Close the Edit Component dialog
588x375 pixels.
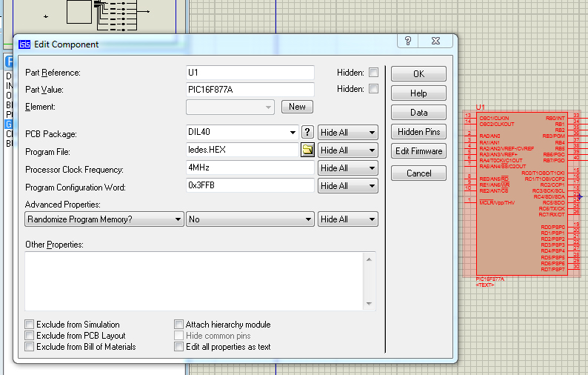[435, 41]
